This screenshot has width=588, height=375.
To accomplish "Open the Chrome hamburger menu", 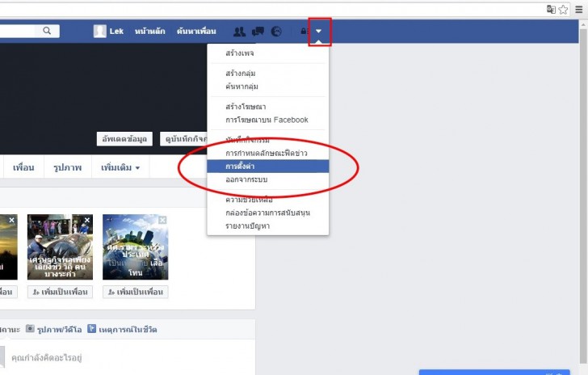I will tap(579, 10).
